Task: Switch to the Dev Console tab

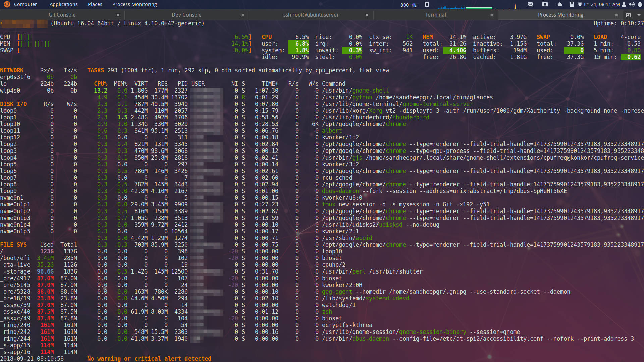Action: point(186,15)
